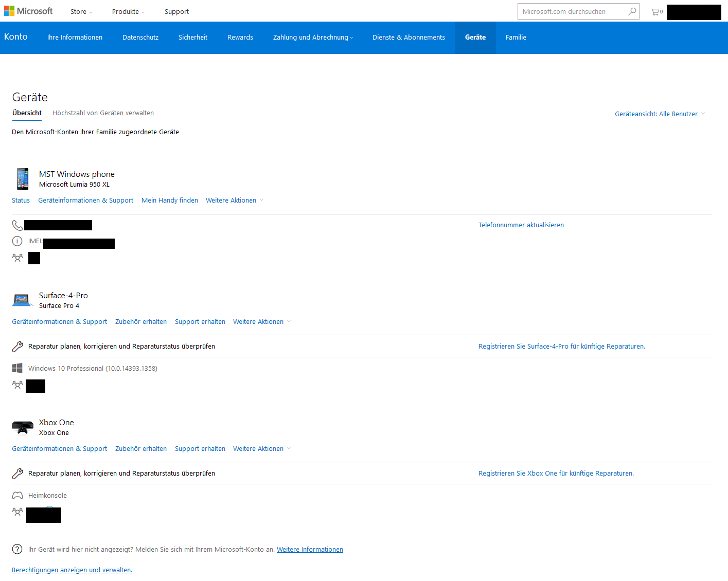This screenshot has width=728, height=581.
Task: Click the IMEI info icon
Action: click(17, 241)
